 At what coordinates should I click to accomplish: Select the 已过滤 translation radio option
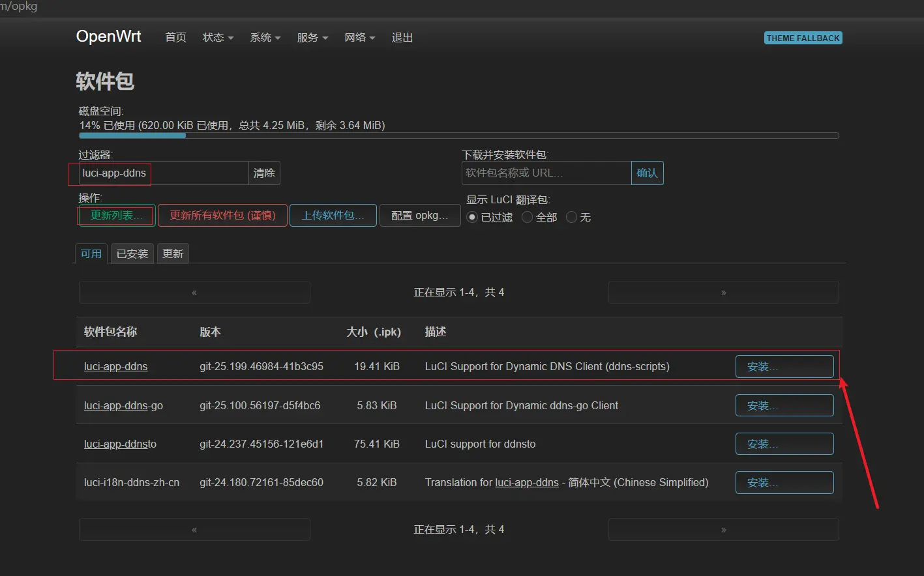[473, 217]
